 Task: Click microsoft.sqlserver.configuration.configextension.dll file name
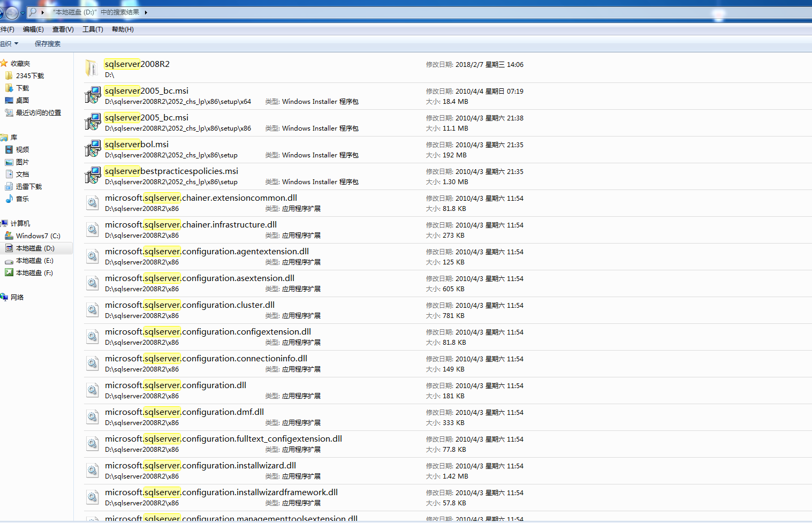pos(208,332)
